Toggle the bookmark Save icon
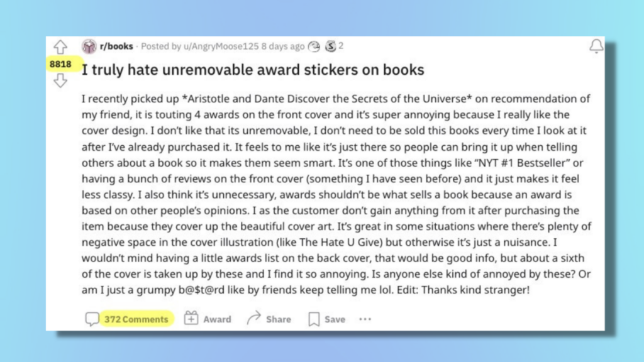Viewport: 644px width, 362px height. tap(314, 319)
